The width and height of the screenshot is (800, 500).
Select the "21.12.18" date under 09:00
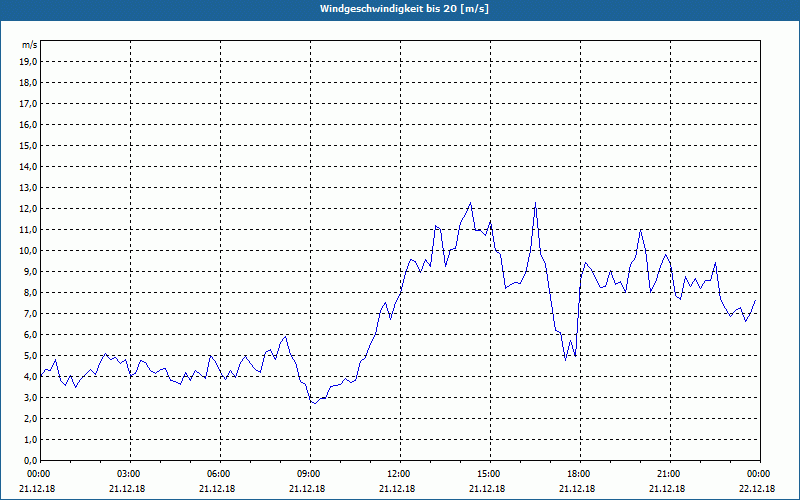tap(307, 489)
